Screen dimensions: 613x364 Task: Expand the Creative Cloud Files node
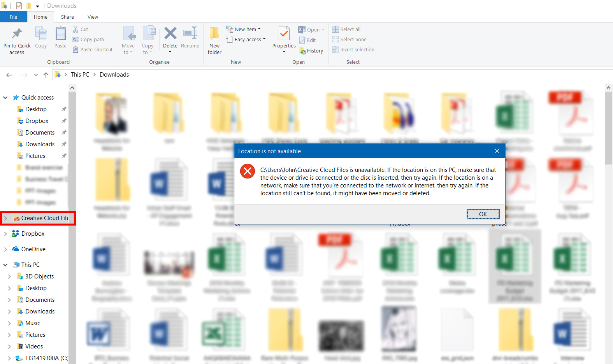(5, 218)
